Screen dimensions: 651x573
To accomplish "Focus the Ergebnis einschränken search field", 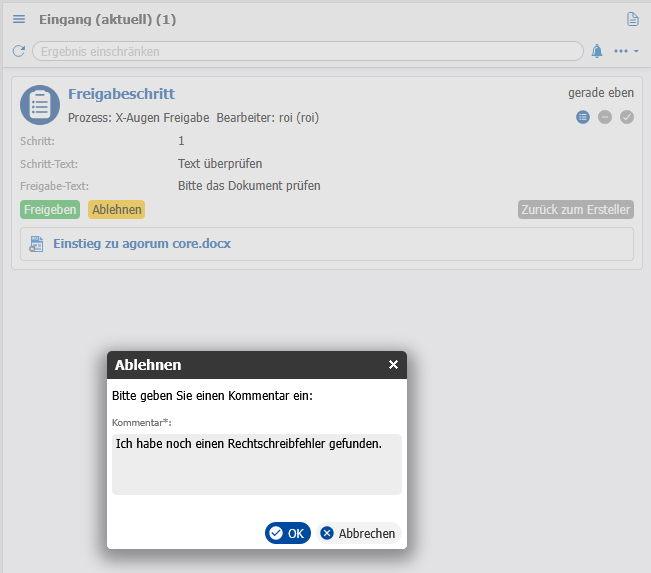I will coord(308,51).
